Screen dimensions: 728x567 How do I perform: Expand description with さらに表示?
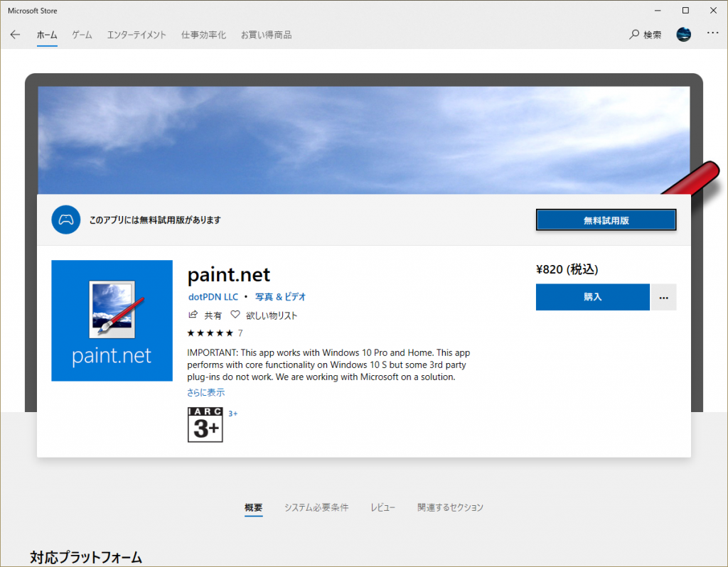(x=206, y=392)
